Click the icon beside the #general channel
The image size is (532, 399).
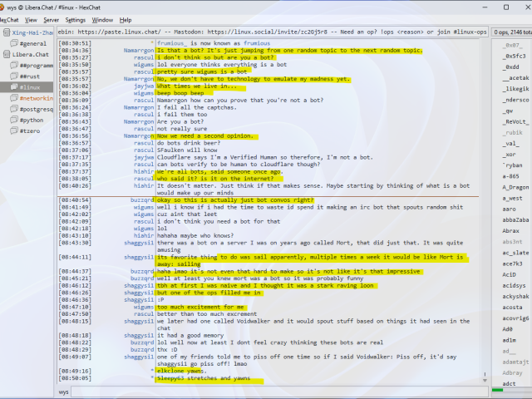pos(13,42)
